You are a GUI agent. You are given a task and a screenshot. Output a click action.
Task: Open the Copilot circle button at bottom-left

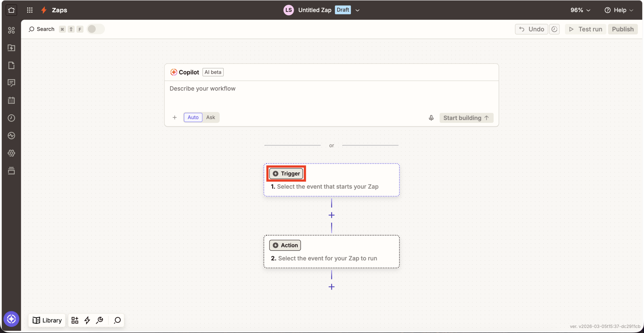[11, 319]
